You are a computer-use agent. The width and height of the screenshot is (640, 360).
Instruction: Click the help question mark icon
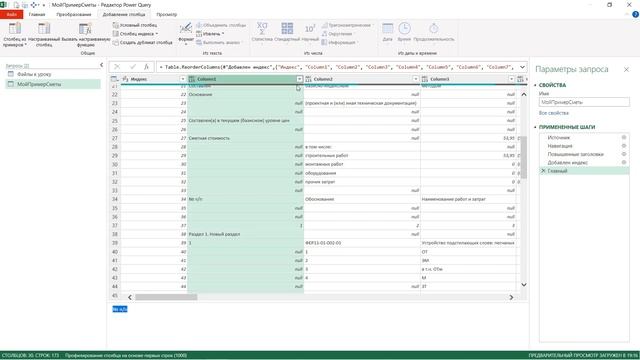coord(636,14)
